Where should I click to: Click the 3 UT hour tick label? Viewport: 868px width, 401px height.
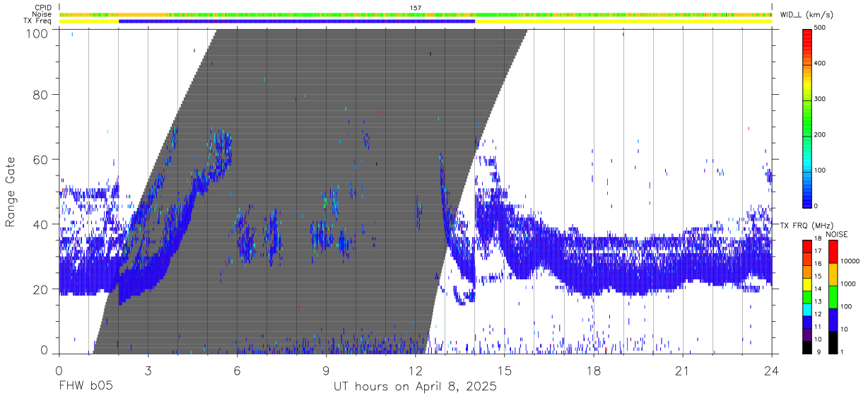click(x=148, y=370)
